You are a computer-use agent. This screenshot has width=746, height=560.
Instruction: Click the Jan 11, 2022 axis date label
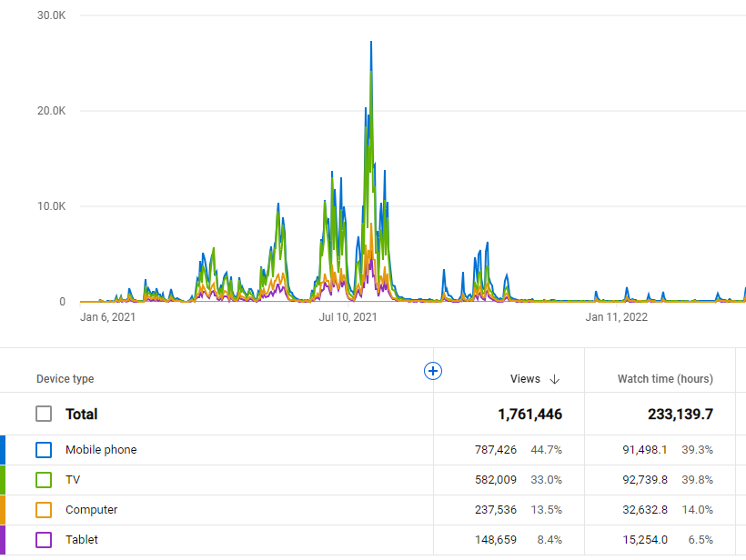click(616, 317)
